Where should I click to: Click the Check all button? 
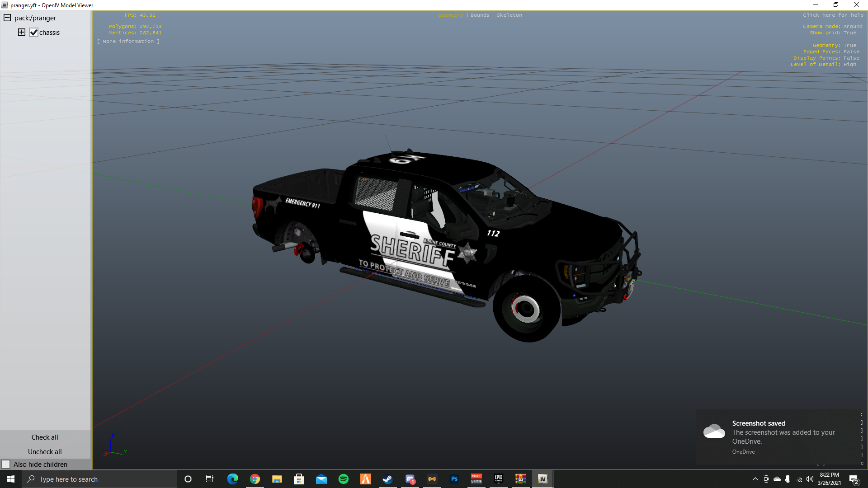point(45,437)
